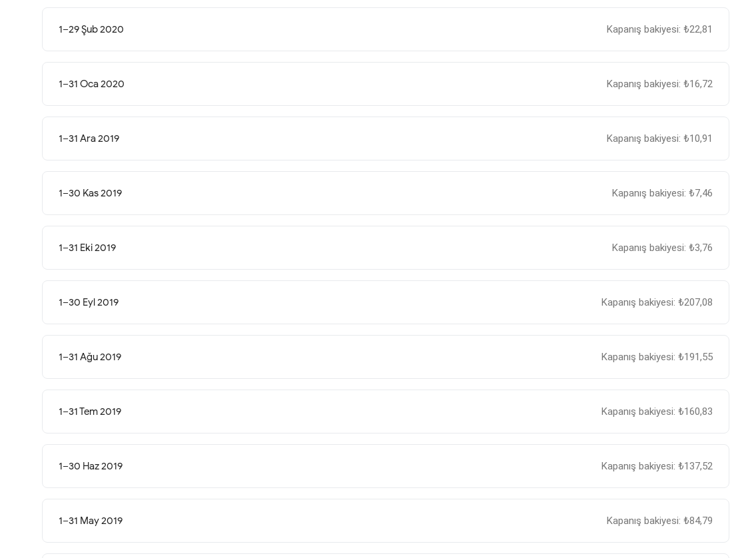Expand the 1–31 Ara 2019 period

(x=385, y=139)
